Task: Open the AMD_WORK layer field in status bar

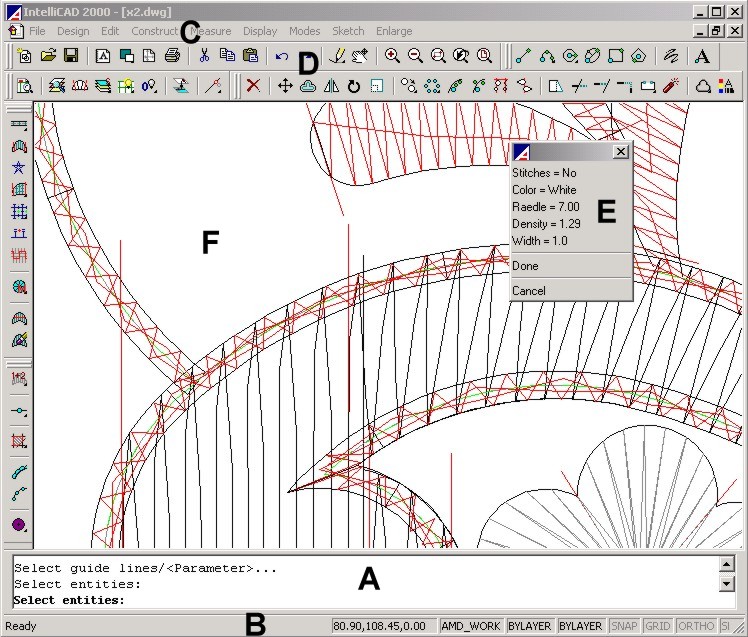Action: click(471, 626)
